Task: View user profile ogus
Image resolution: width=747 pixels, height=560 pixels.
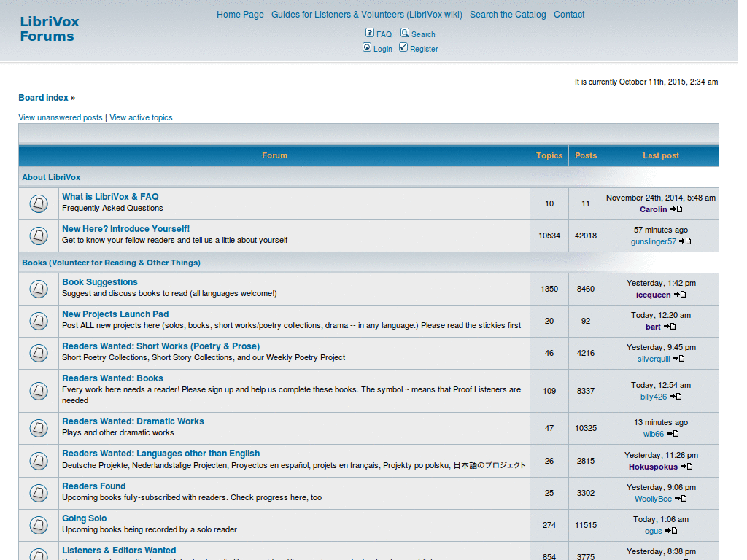Action: (x=653, y=531)
